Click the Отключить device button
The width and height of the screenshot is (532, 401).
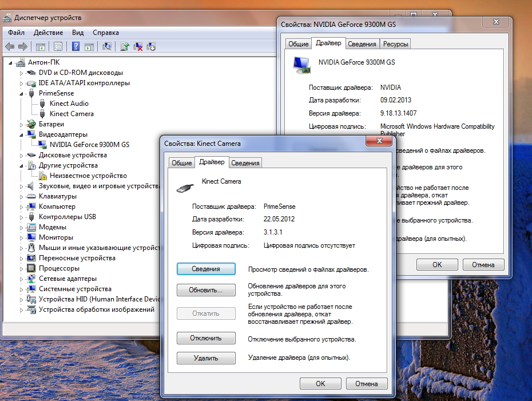(x=206, y=338)
